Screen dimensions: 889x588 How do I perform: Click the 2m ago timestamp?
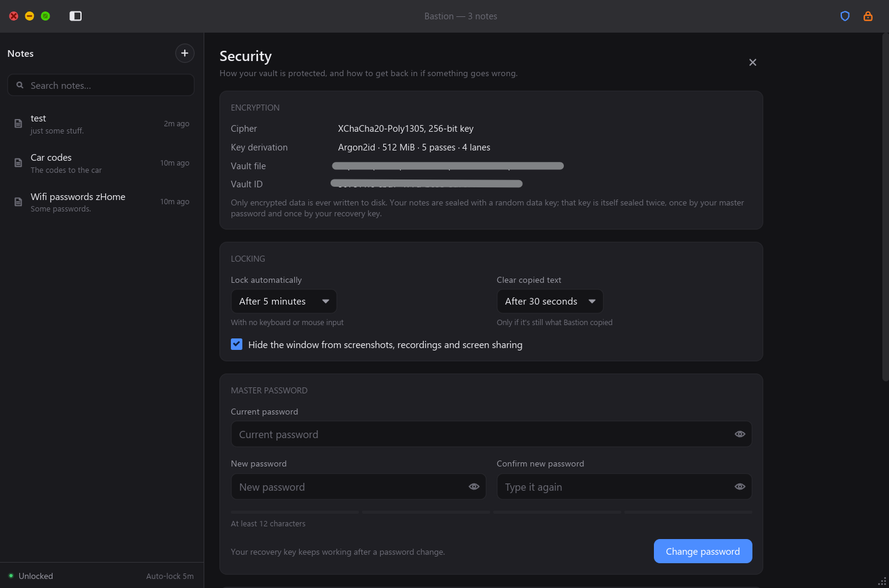(x=176, y=124)
